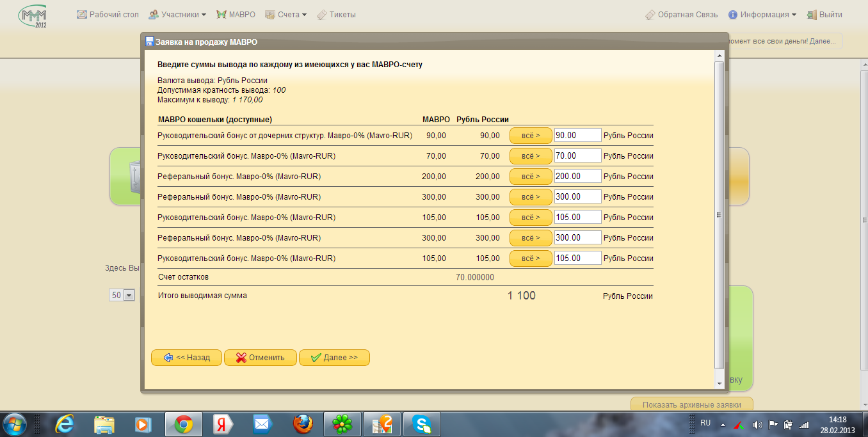Switch the RU input language indicator
The image size is (868, 437).
tap(705, 424)
